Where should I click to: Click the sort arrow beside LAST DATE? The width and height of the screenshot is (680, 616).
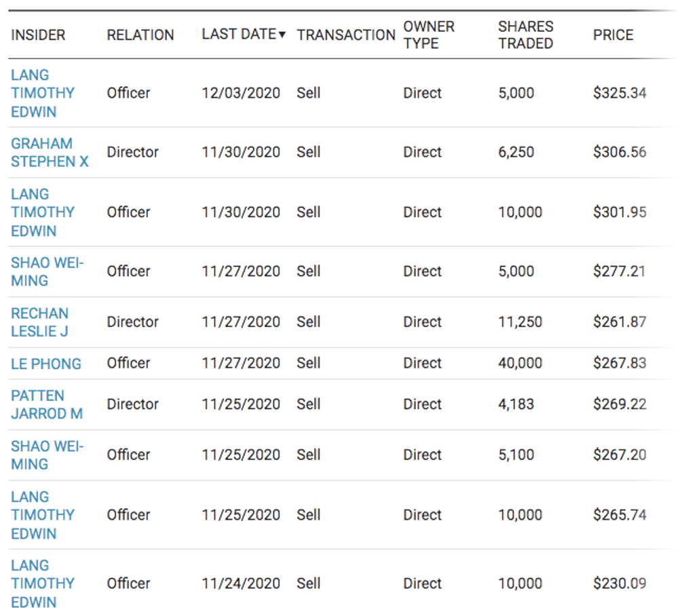pos(282,35)
